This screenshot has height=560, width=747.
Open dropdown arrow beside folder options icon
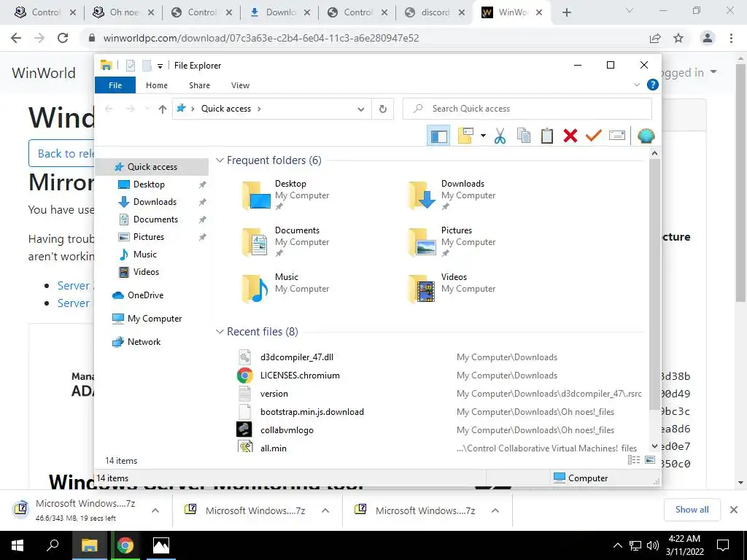point(483,136)
